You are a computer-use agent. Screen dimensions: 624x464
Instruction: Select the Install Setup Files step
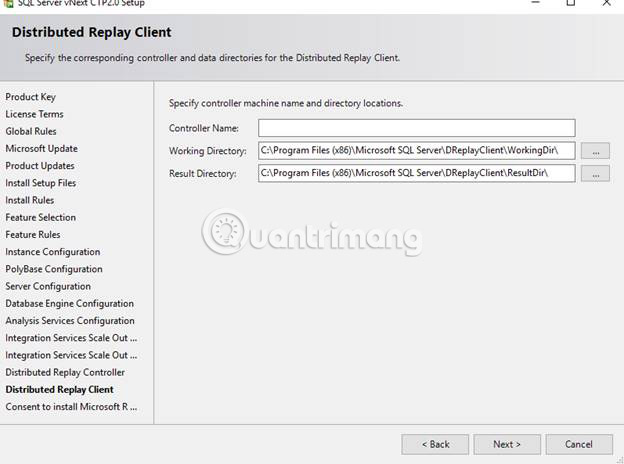41,183
